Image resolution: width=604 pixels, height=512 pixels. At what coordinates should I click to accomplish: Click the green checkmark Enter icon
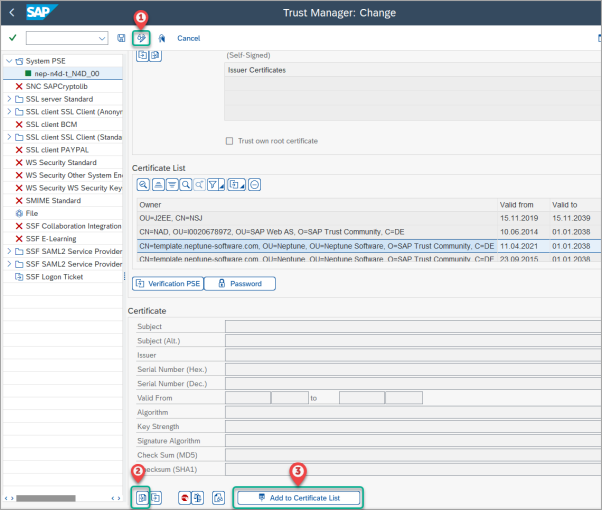click(12, 38)
